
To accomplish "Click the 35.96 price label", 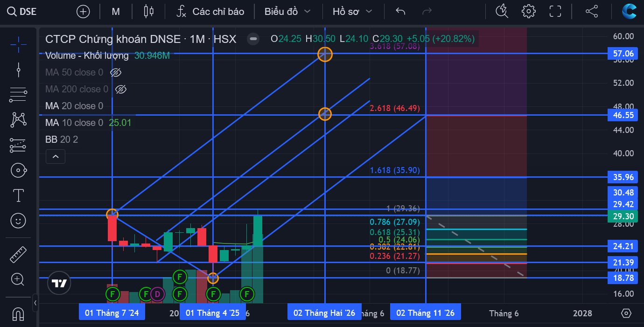I will pyautogui.click(x=623, y=177).
